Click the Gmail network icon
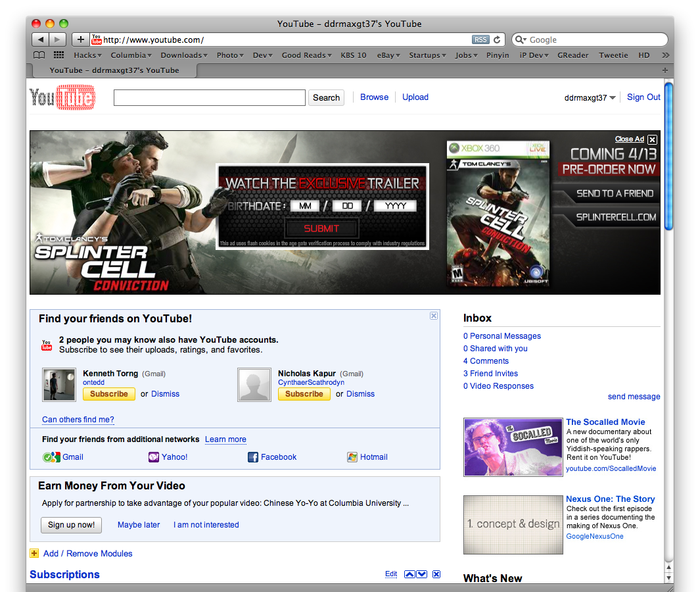This screenshot has height=592, width=700. (x=51, y=457)
